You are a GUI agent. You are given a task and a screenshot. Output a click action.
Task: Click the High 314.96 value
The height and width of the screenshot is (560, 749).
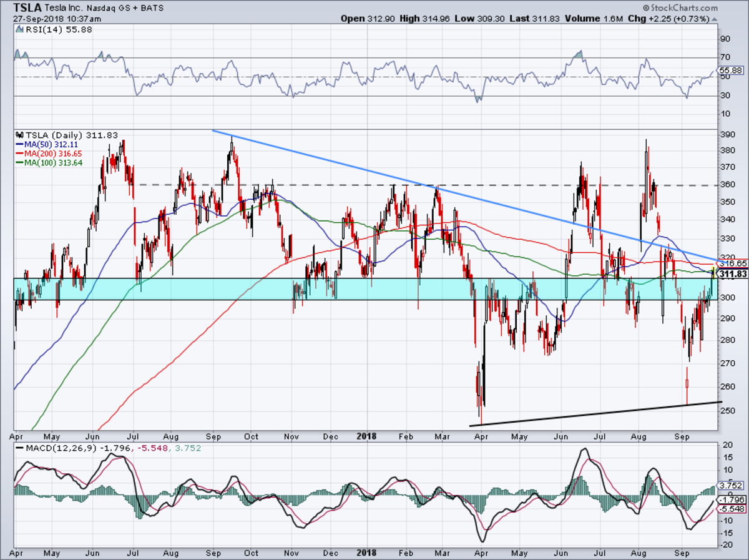point(423,19)
